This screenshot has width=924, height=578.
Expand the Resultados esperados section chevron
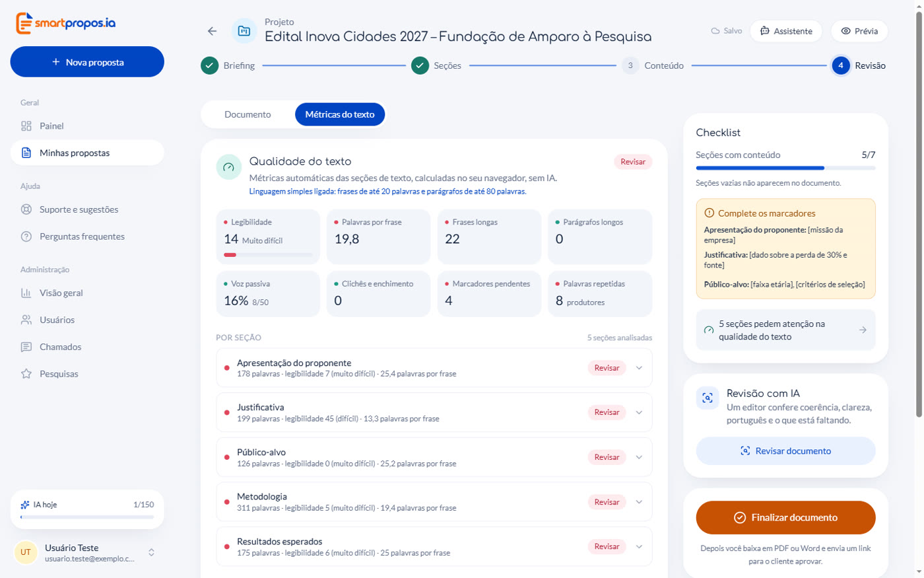pyautogui.click(x=639, y=546)
